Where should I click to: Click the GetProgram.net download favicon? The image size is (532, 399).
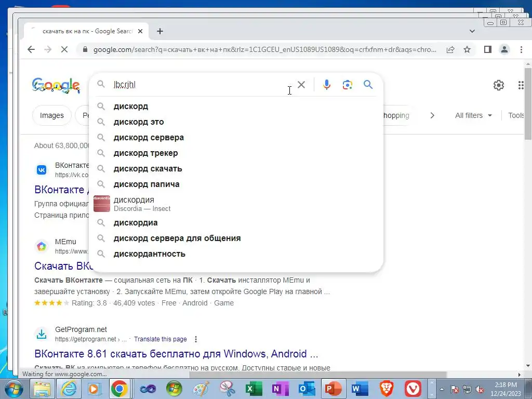(x=42, y=334)
